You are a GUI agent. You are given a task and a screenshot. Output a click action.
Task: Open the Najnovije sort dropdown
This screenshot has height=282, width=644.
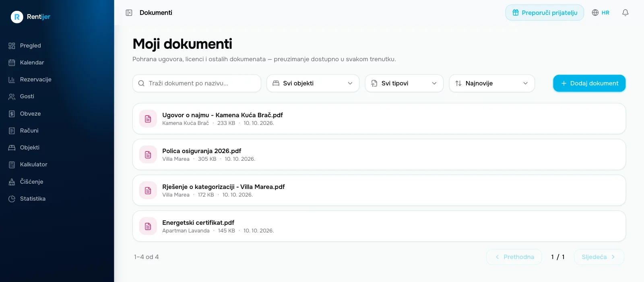tap(492, 83)
